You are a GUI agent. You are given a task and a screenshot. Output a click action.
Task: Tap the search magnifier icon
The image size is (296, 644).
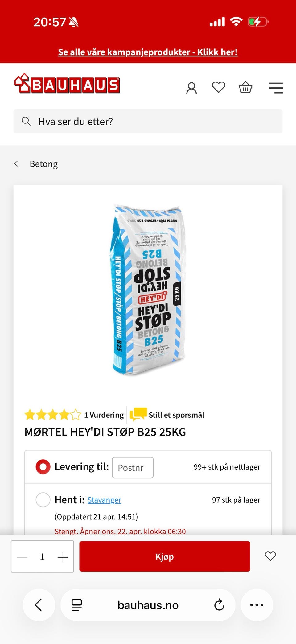[26, 121]
